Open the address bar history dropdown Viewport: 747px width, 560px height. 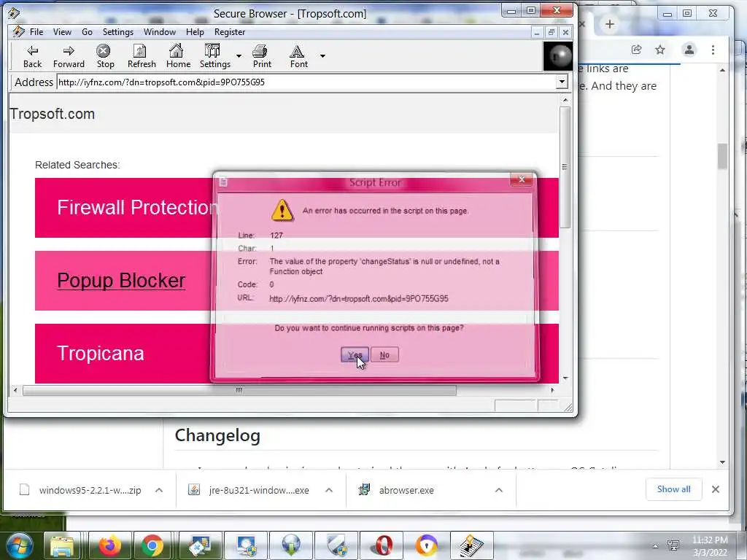pos(562,82)
